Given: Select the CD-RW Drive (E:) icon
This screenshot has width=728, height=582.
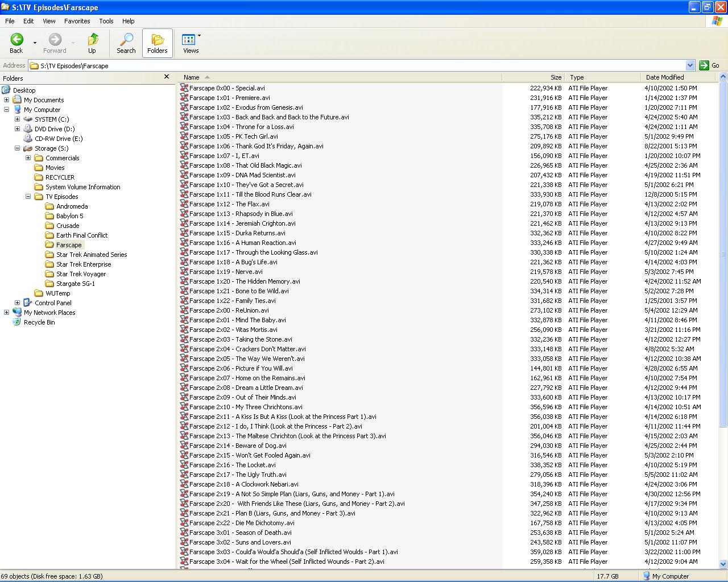Looking at the screenshot, I should 28,138.
